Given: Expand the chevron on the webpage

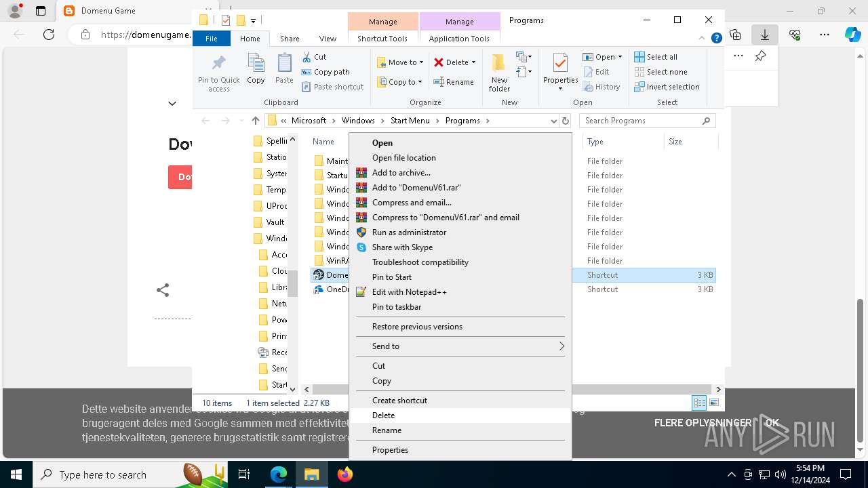Looking at the screenshot, I should (x=172, y=104).
